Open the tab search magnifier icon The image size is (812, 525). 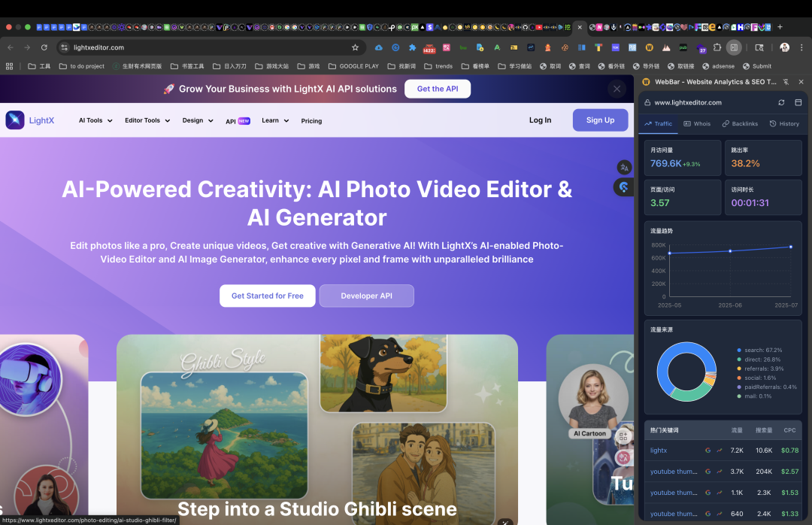click(x=759, y=47)
